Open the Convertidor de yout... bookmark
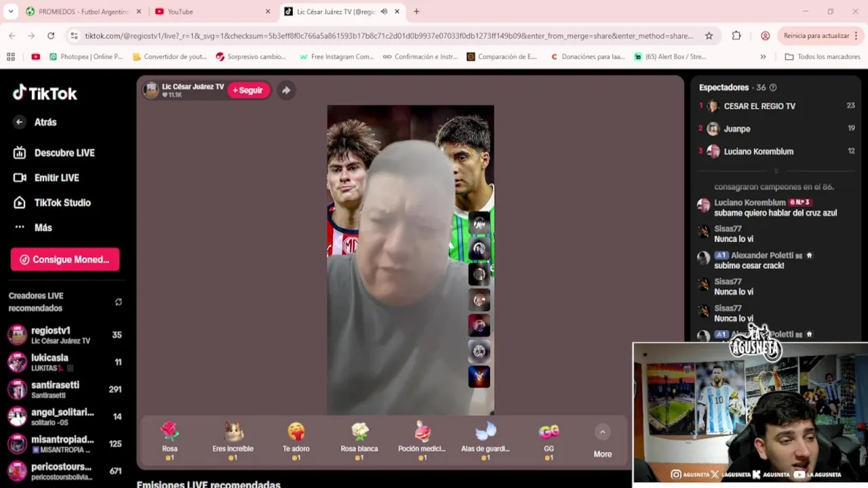This screenshot has height=488, width=868. point(170,57)
